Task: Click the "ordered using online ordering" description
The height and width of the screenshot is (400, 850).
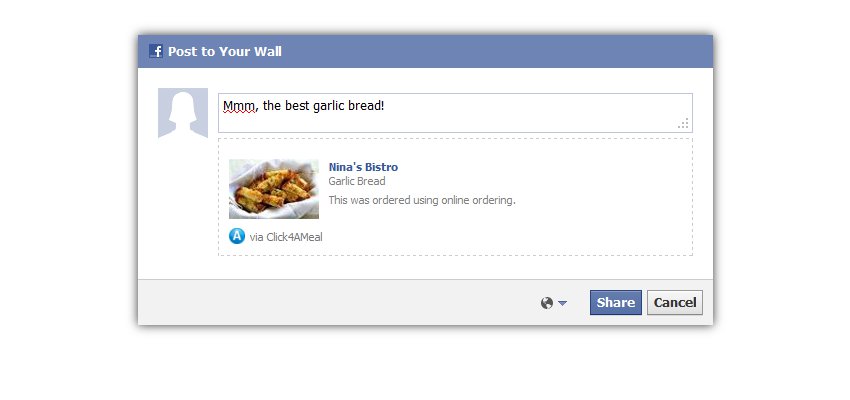Action: 422,200
